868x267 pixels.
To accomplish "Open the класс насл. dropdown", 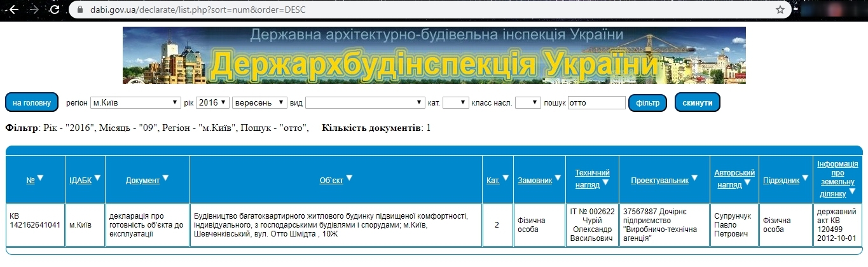I will pyautogui.click(x=528, y=102).
